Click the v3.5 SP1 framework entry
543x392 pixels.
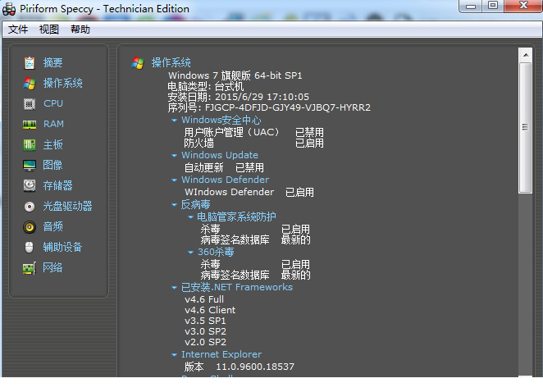point(205,321)
